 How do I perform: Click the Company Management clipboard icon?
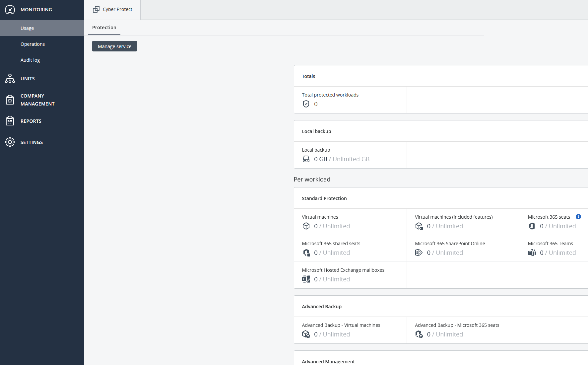[x=10, y=100]
